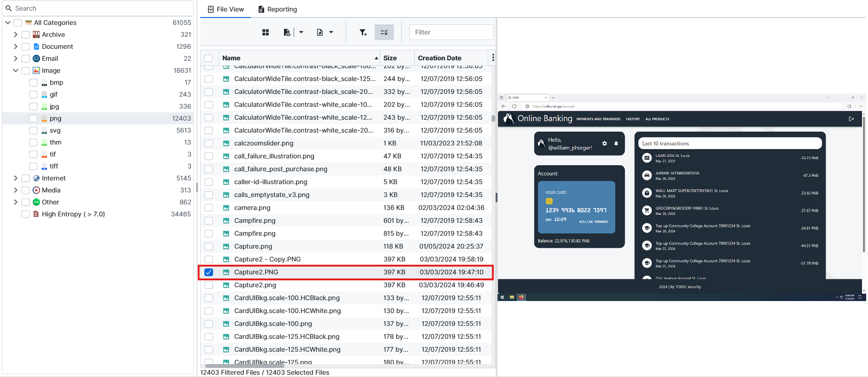868x377 pixels.
Task: Click the add filter funnel icon
Action: (x=363, y=32)
